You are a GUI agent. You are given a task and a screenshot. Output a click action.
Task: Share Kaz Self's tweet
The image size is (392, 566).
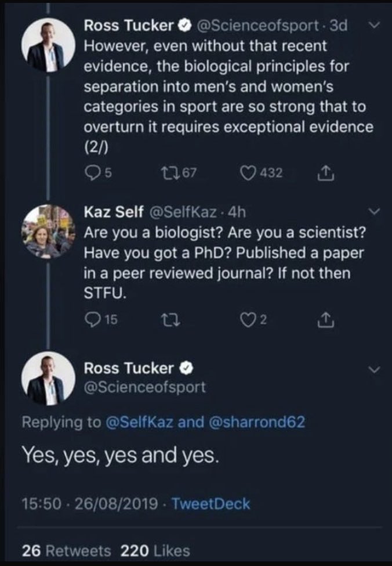(326, 320)
